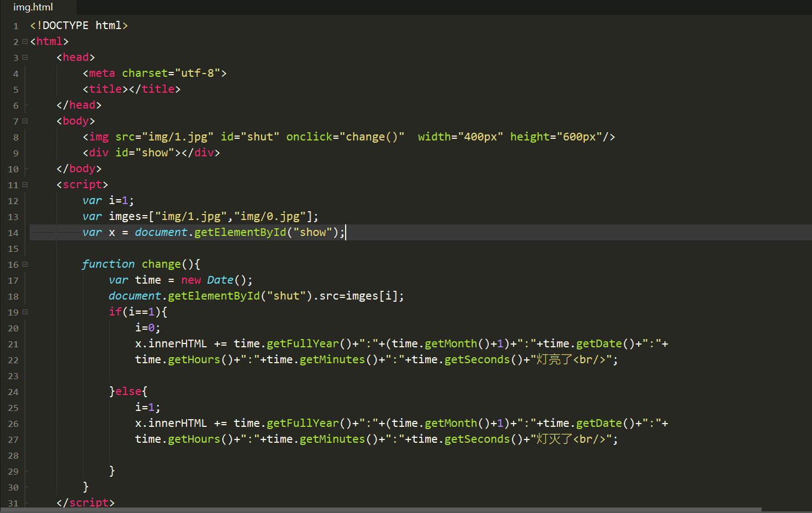
Task: Click the 'i=1;' statement on line 25
Action: [148, 407]
